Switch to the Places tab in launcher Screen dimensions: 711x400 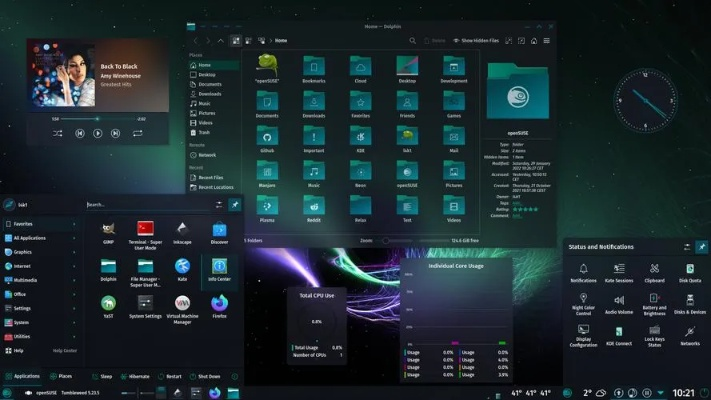[61, 377]
